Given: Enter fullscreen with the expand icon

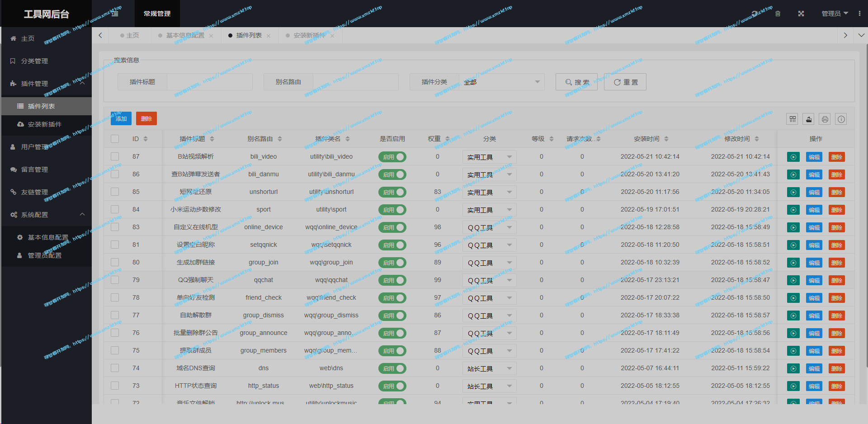Looking at the screenshot, I should pos(801,14).
